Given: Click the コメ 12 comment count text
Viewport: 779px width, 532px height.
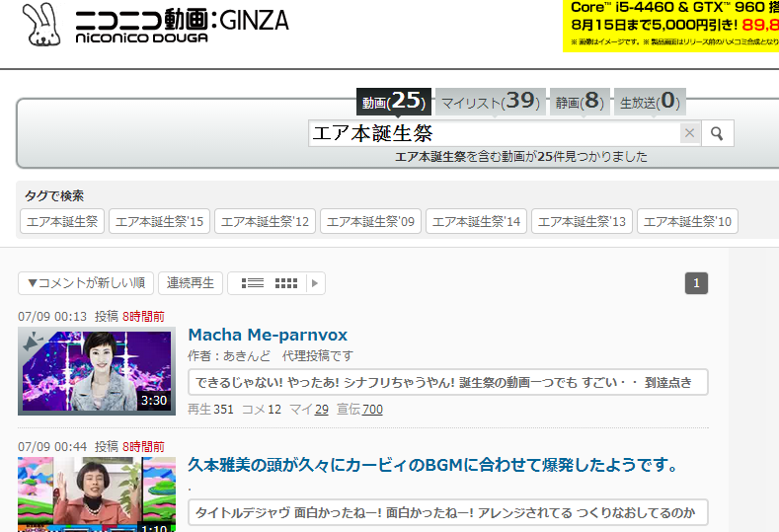Looking at the screenshot, I should (x=262, y=410).
